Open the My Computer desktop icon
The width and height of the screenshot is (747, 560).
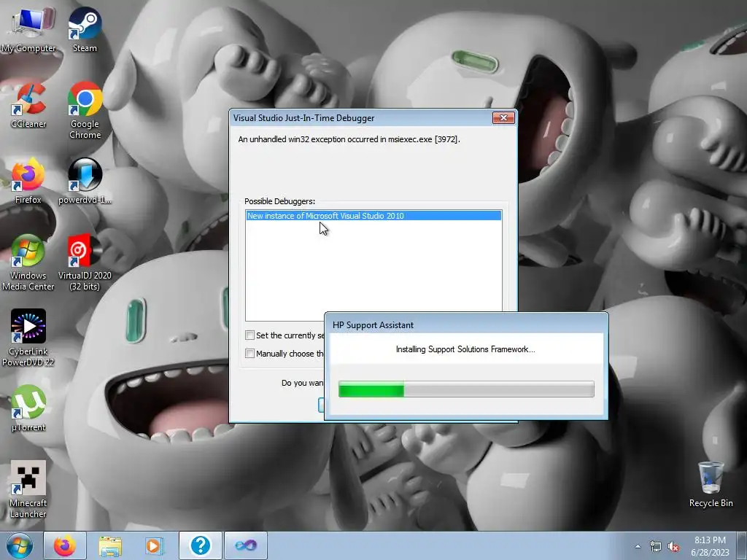28,29
